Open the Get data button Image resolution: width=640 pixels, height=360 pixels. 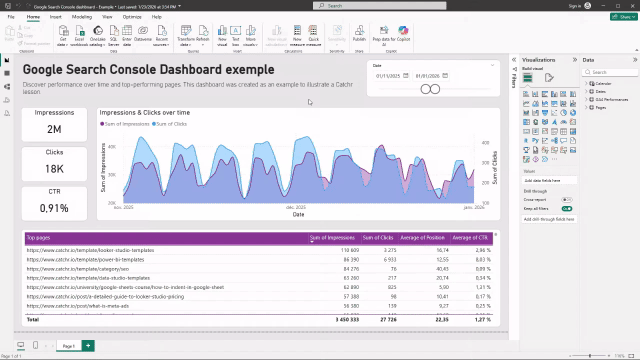click(63, 36)
